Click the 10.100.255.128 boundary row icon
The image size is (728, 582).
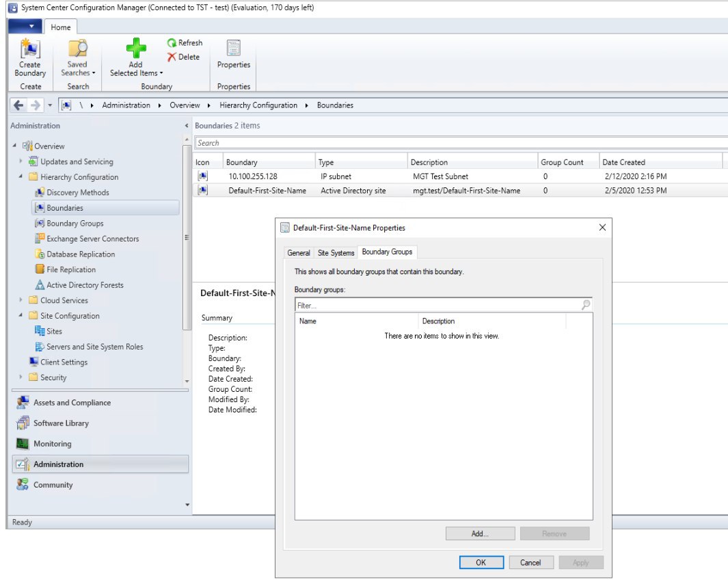click(x=202, y=176)
